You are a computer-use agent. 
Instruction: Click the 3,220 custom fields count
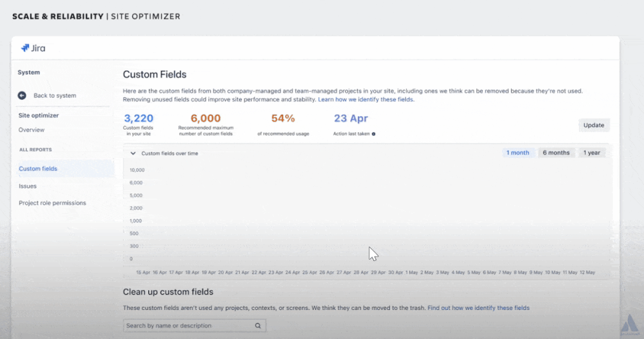139,118
